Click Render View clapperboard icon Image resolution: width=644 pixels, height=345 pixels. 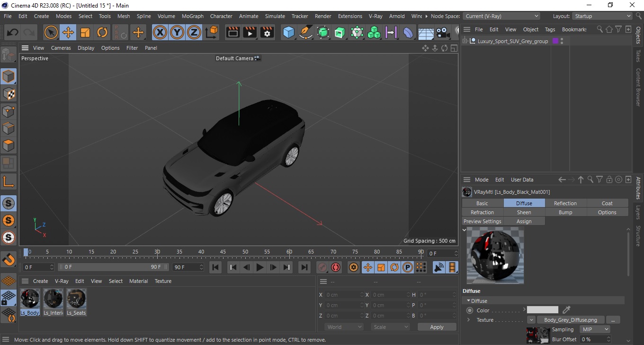click(x=233, y=33)
